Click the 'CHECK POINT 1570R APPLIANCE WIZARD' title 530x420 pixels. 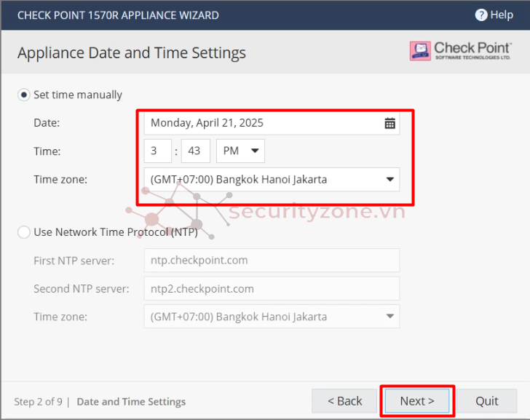[118, 15]
